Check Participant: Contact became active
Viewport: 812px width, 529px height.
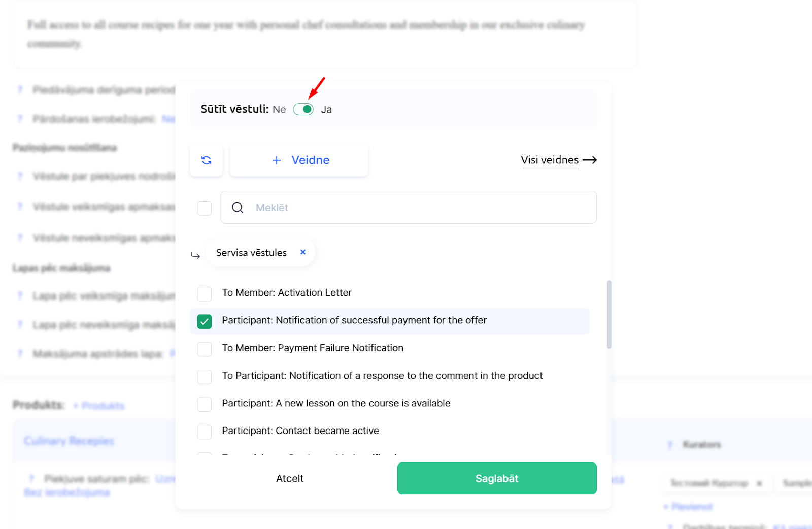[205, 432]
